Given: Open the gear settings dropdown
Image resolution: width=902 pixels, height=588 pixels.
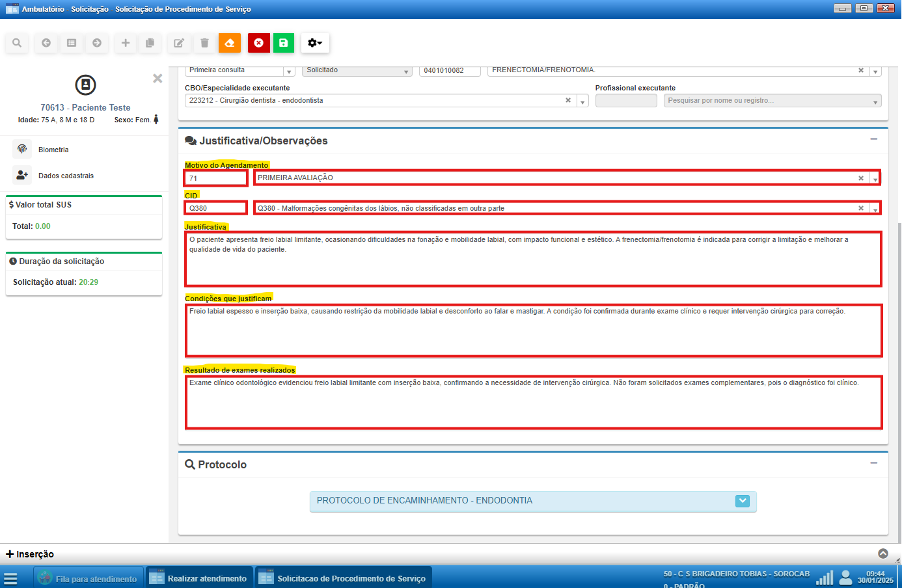Looking at the screenshot, I should (x=315, y=43).
